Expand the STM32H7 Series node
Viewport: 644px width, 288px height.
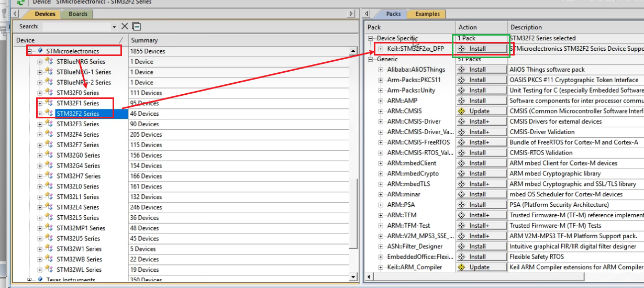pos(40,176)
